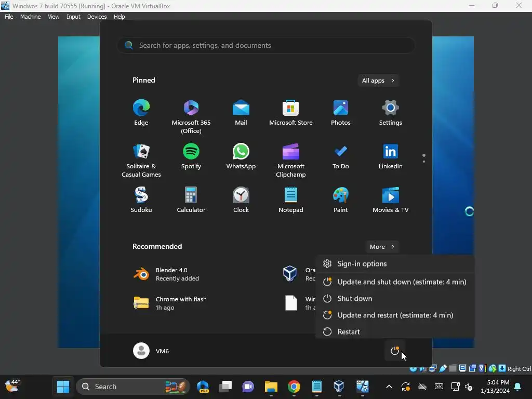Viewport: 532px width, 399px height.
Task: Open Teams chat icon on taskbar
Action: point(248,387)
